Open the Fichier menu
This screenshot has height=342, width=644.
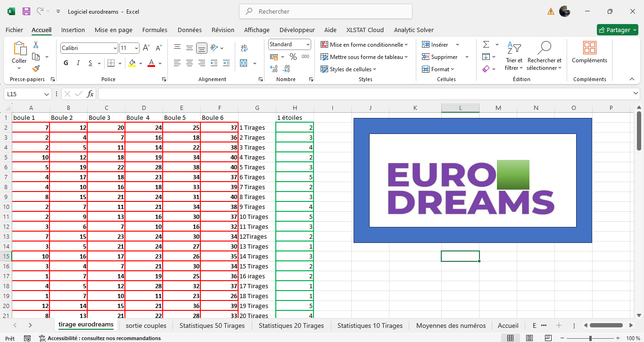point(14,30)
